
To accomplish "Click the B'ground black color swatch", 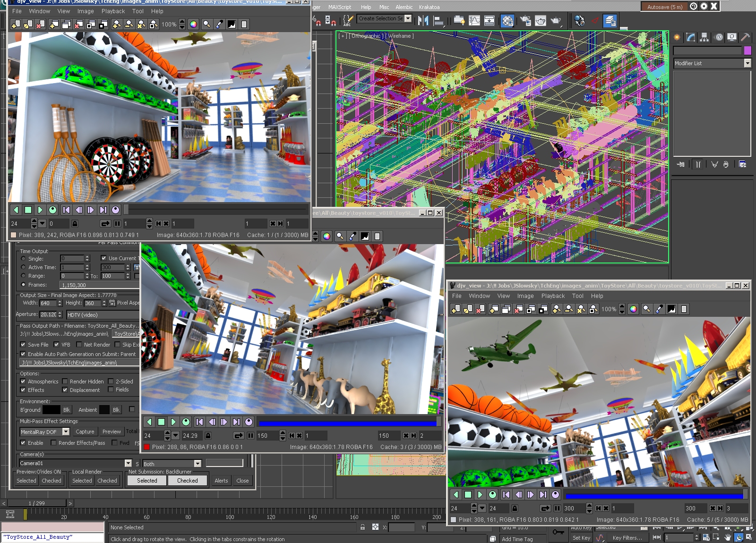I will pos(51,410).
